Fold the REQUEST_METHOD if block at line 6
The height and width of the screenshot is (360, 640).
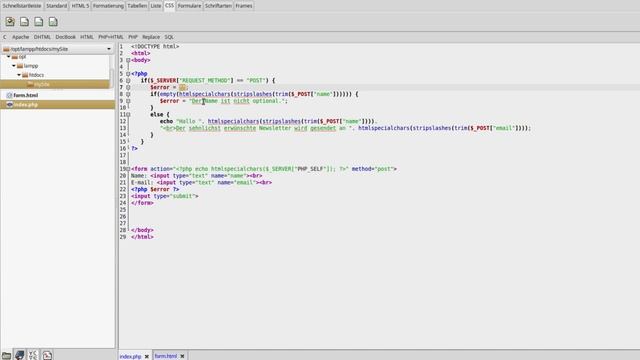point(128,80)
